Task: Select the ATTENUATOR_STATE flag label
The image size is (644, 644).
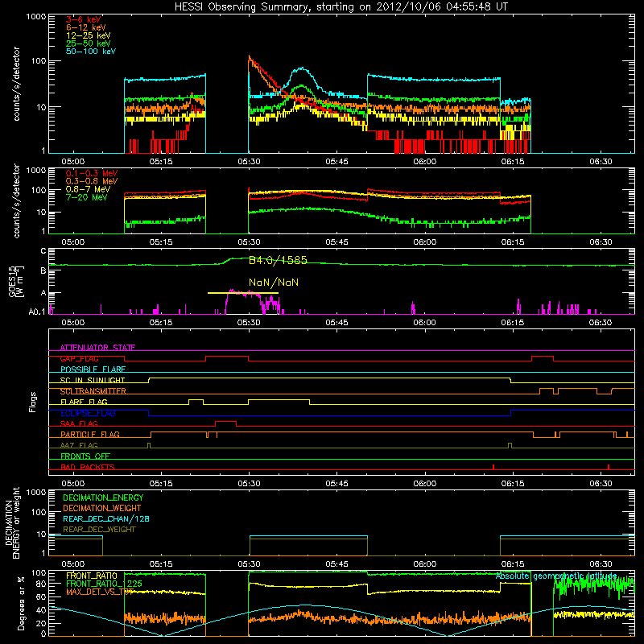Action: (x=97, y=348)
